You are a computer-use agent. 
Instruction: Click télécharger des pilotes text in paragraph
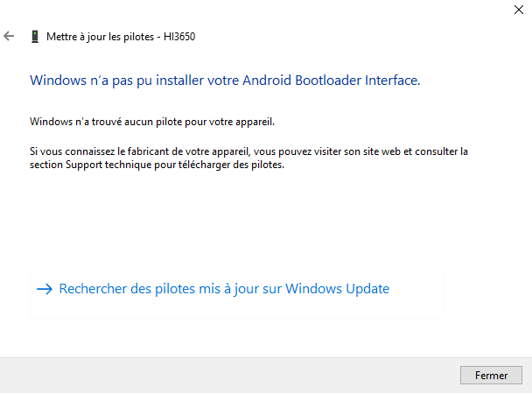231,165
